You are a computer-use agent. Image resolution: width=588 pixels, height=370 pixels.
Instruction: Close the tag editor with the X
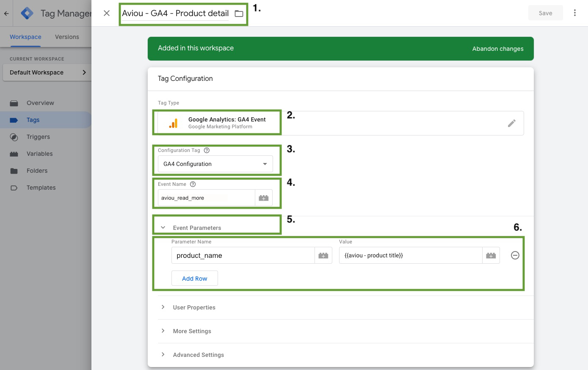coord(107,13)
